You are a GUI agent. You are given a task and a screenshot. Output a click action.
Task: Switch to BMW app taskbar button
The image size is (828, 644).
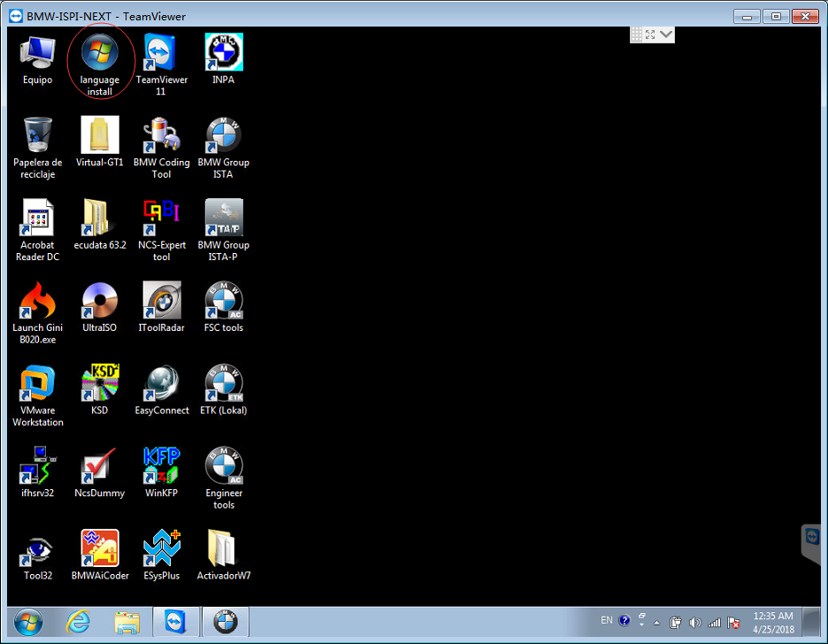click(x=226, y=622)
